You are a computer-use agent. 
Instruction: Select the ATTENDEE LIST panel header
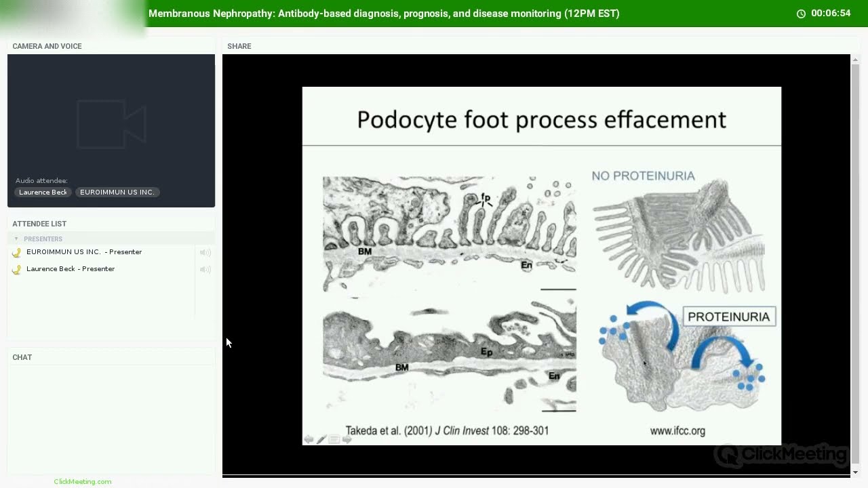click(39, 224)
